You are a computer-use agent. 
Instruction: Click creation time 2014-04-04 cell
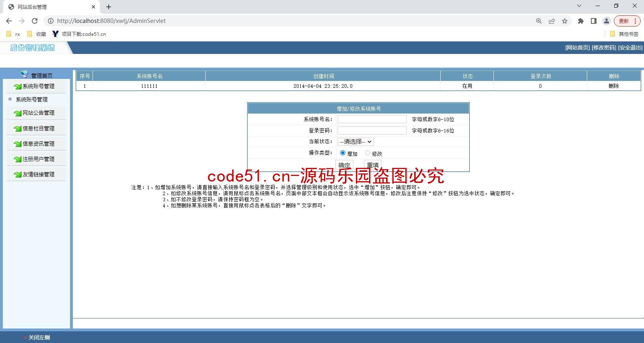(x=323, y=86)
